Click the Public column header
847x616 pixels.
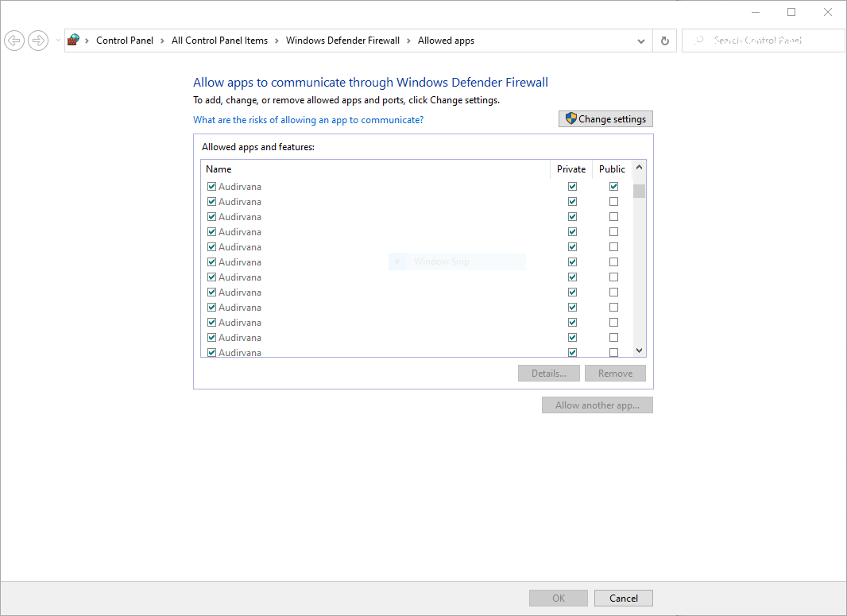[612, 169]
